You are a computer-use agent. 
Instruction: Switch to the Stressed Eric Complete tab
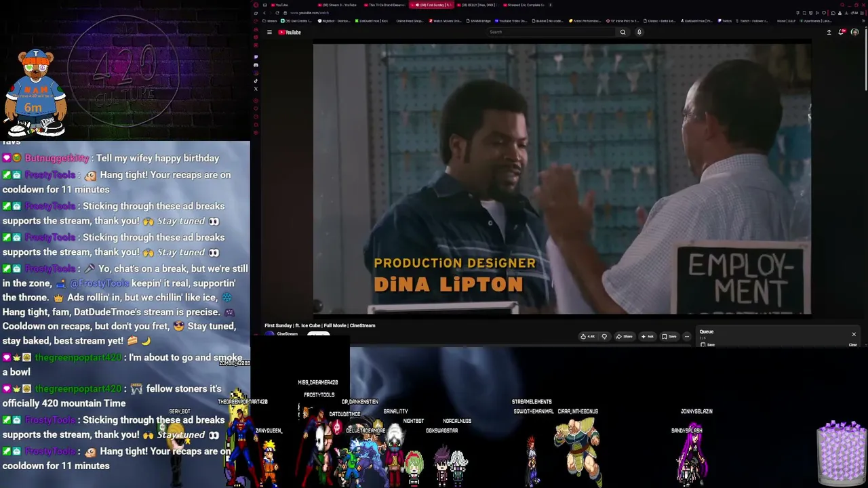526,5
